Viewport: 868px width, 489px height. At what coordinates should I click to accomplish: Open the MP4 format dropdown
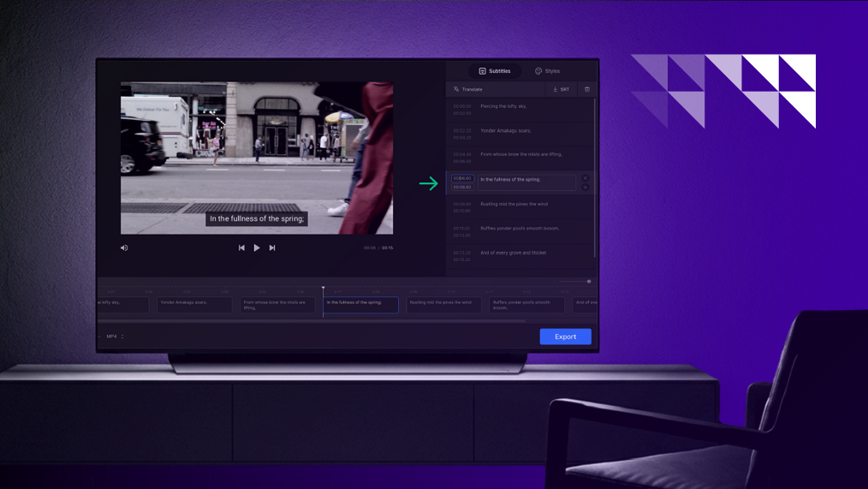point(115,337)
